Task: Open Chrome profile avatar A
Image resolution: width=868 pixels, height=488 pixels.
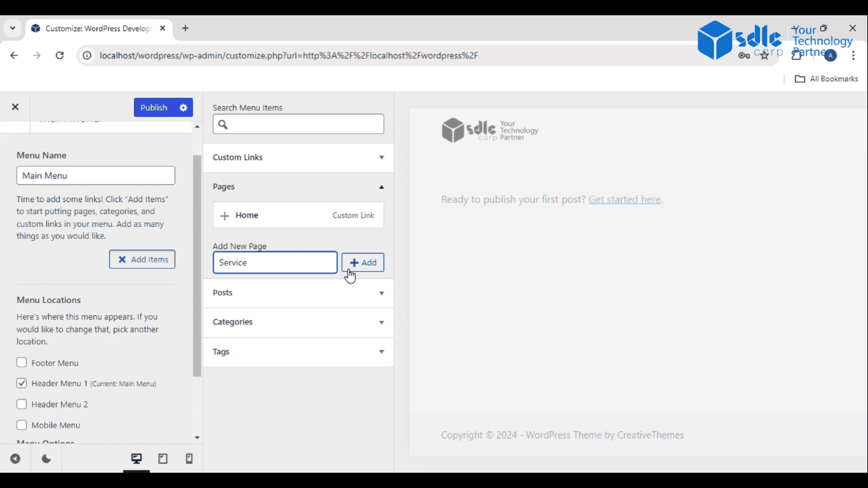Action: tap(830, 55)
